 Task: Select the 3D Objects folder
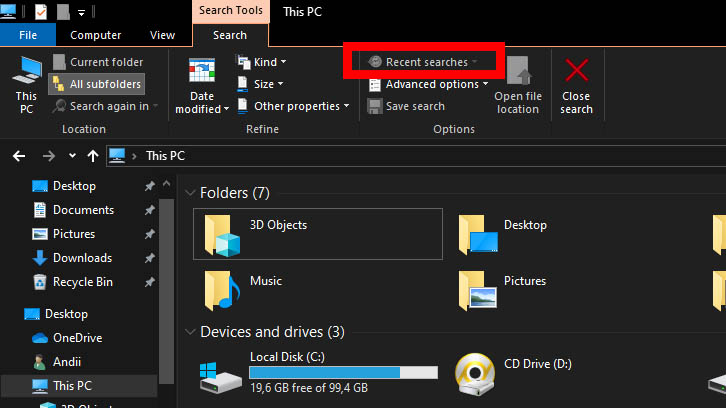318,234
